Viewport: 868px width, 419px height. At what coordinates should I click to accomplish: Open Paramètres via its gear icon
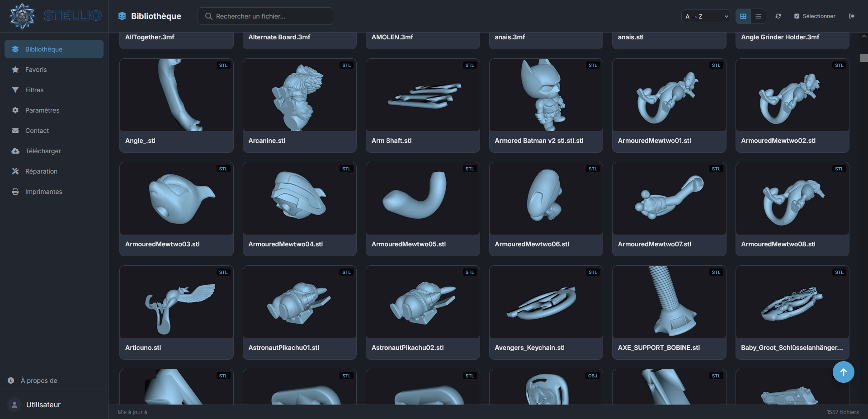pyautogui.click(x=15, y=110)
